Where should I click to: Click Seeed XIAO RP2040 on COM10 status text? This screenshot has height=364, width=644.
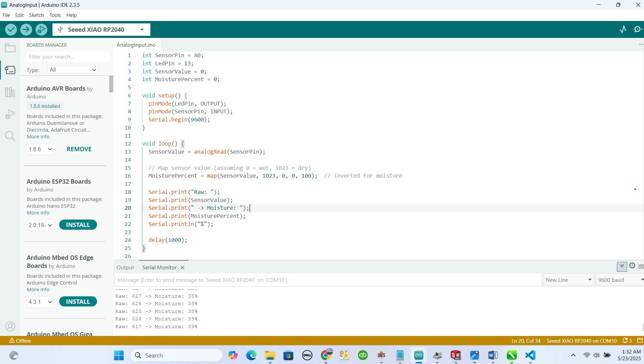pyautogui.click(x=581, y=341)
